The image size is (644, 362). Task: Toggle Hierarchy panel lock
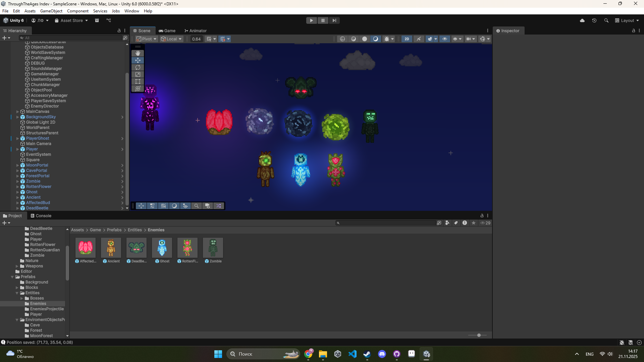(119, 31)
